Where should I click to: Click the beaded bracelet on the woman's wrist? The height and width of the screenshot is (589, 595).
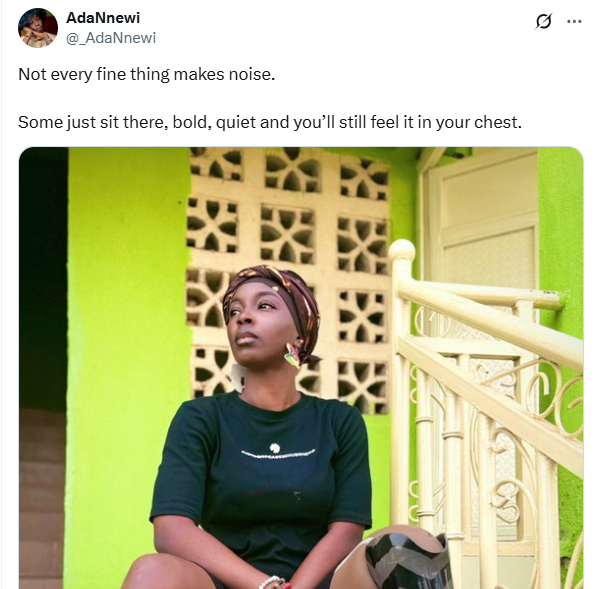[274, 583]
